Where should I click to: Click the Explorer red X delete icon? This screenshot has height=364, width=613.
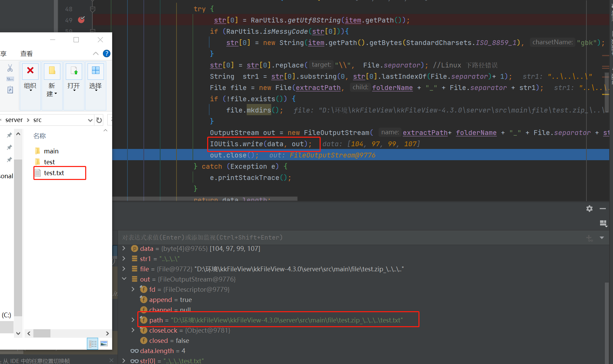point(30,70)
